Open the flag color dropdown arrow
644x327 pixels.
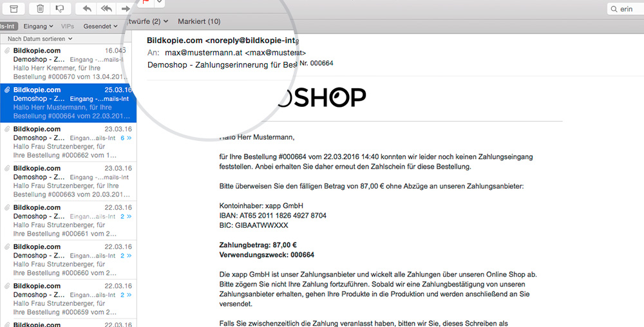pos(159,3)
